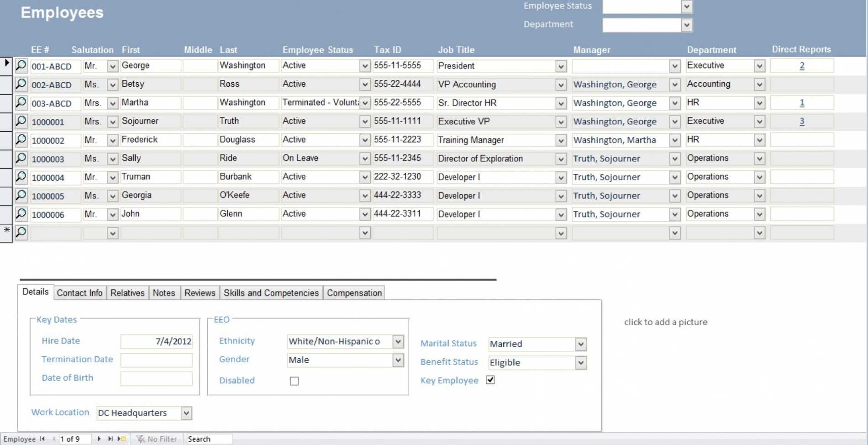Create a new record with the new-record icon
This screenshot has height=445, width=868.
[x=121, y=439]
